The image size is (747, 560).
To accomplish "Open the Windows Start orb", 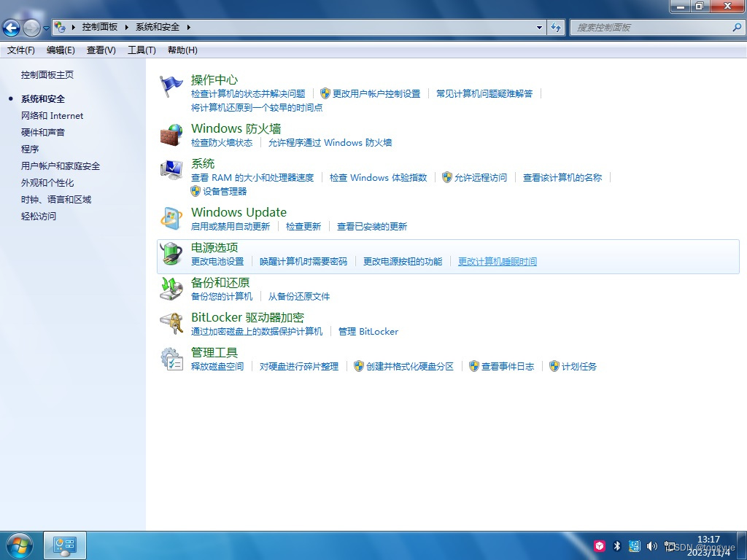I will pos(20,545).
